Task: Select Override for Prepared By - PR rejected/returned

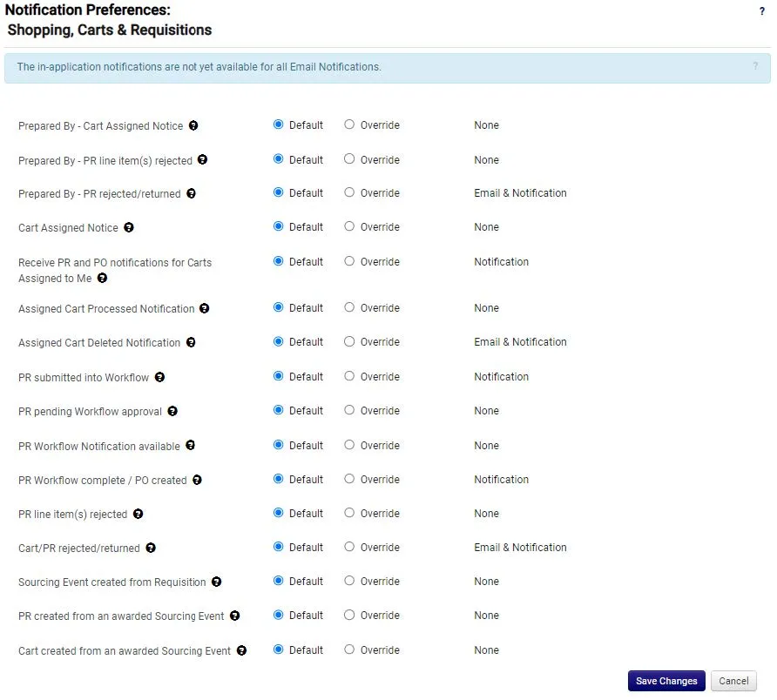Action: [349, 192]
